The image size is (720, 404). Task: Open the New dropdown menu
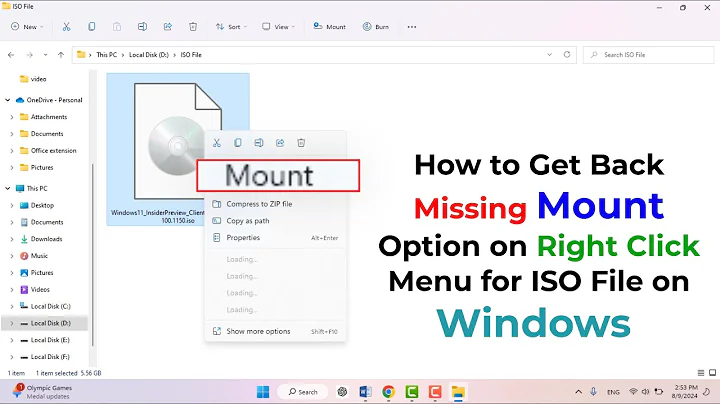27,27
